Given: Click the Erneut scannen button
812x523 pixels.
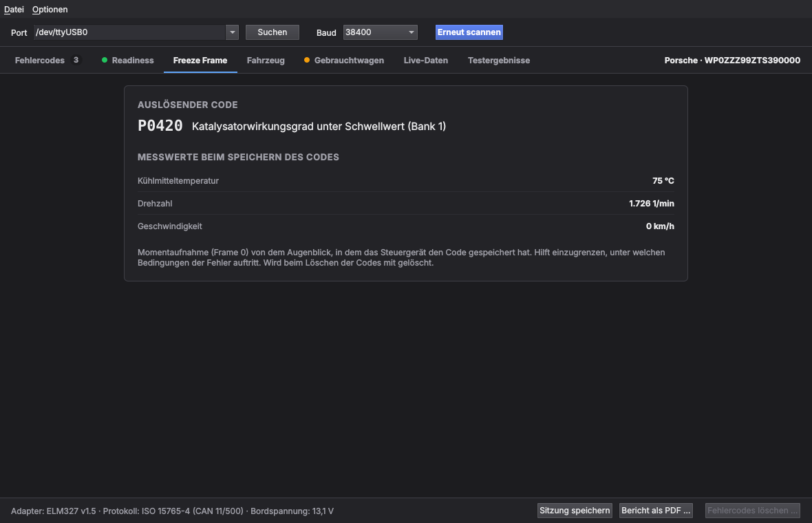Looking at the screenshot, I should tap(469, 32).
